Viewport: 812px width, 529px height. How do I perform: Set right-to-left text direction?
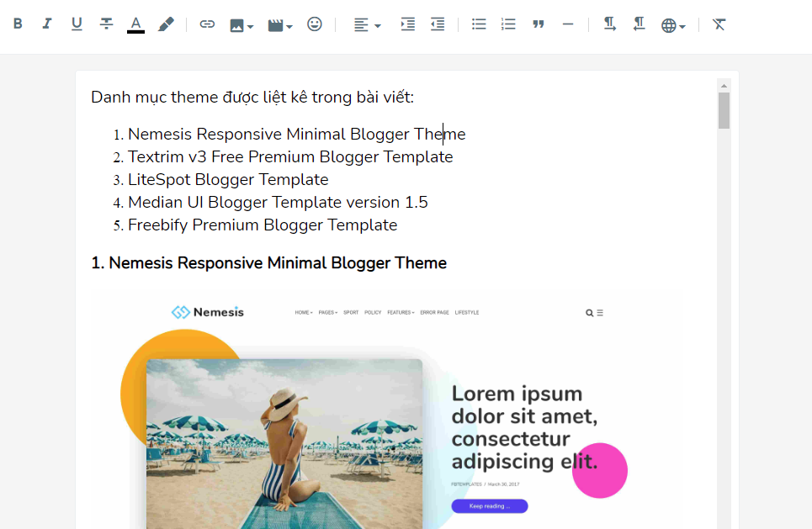click(x=639, y=24)
